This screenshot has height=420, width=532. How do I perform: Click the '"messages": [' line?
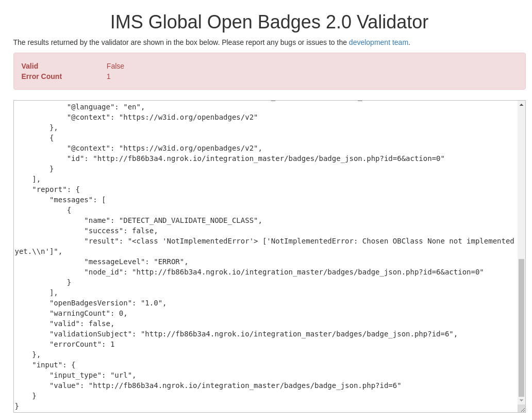[78, 200]
